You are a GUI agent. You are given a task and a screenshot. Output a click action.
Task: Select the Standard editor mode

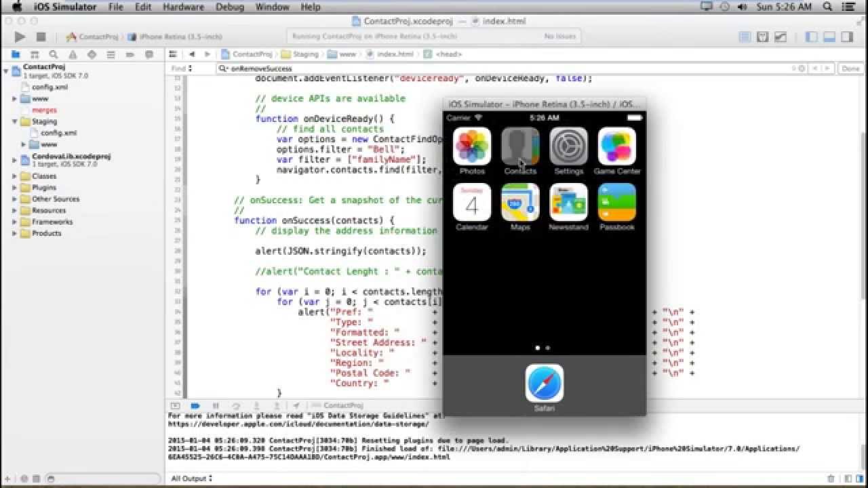coord(745,37)
